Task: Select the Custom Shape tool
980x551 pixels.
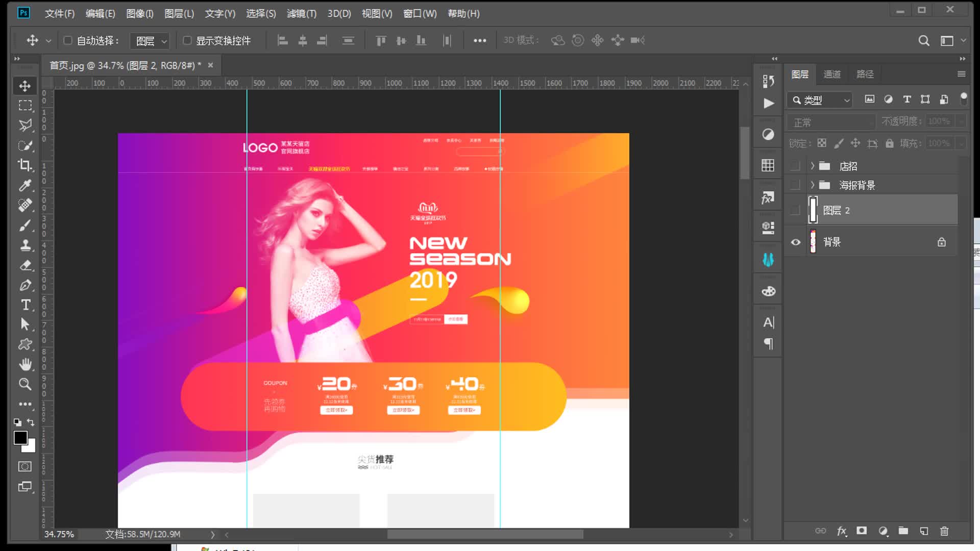Action: coord(24,344)
